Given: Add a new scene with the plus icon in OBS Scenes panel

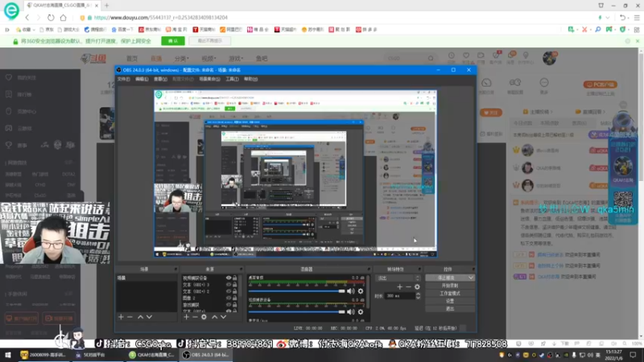Looking at the screenshot, I should 121,317.
